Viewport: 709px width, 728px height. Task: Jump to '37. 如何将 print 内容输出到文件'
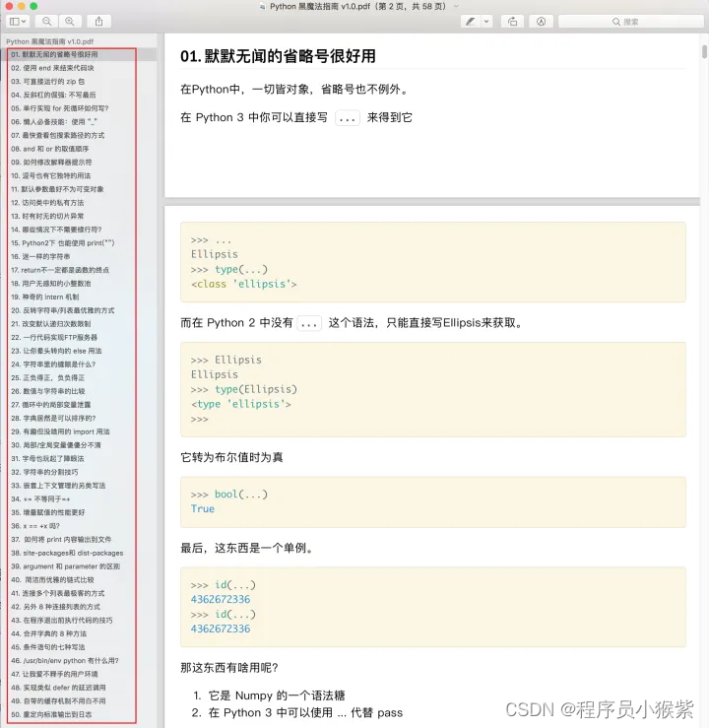point(61,539)
